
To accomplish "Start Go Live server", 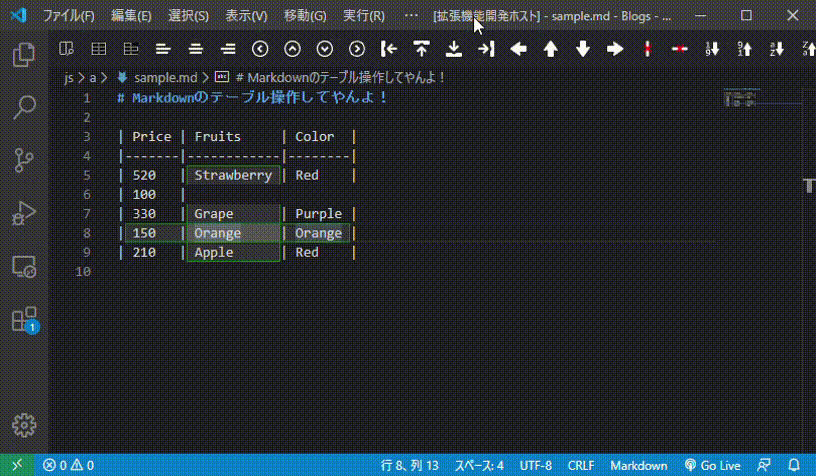I will point(712,465).
